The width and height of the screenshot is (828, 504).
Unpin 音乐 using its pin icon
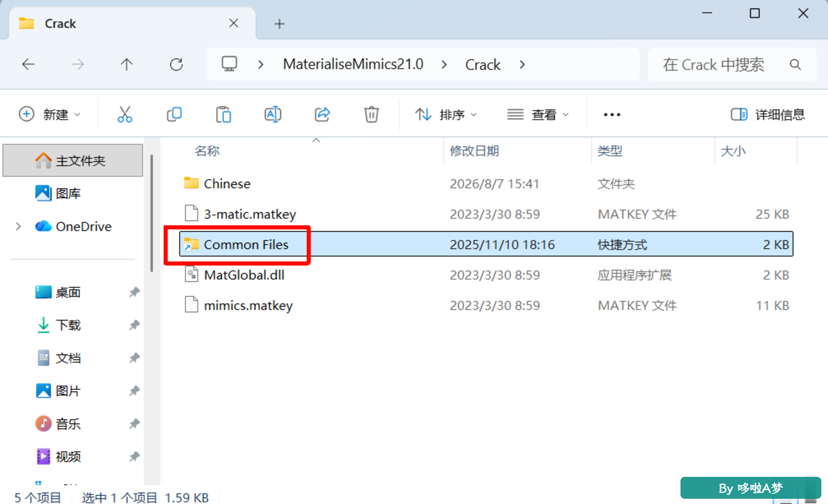pyautogui.click(x=134, y=424)
